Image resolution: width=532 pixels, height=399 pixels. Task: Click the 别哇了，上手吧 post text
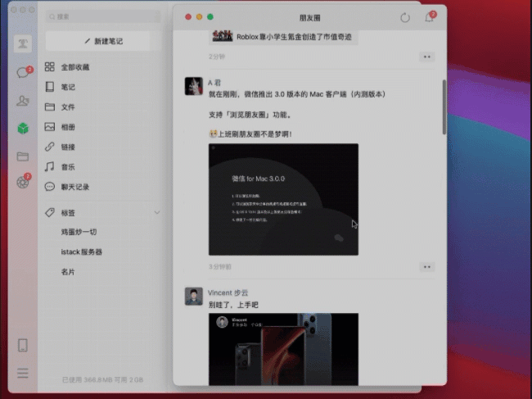(233, 305)
